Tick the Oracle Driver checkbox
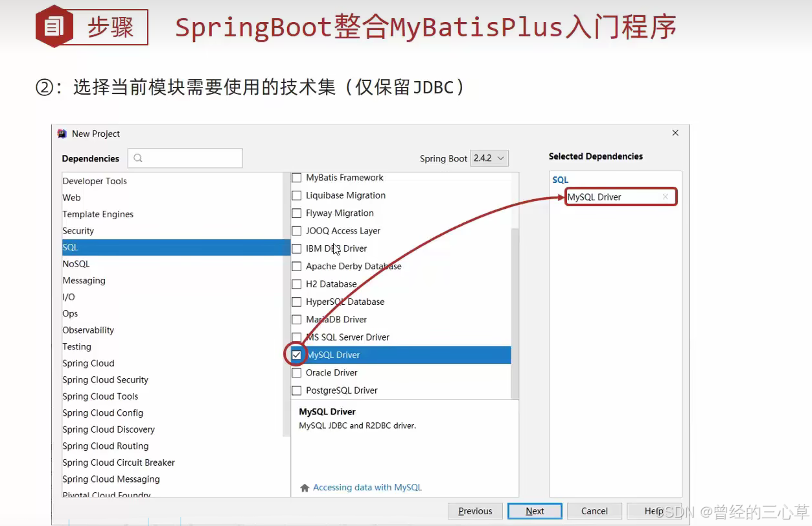Image resolution: width=812 pixels, height=526 pixels. [297, 373]
